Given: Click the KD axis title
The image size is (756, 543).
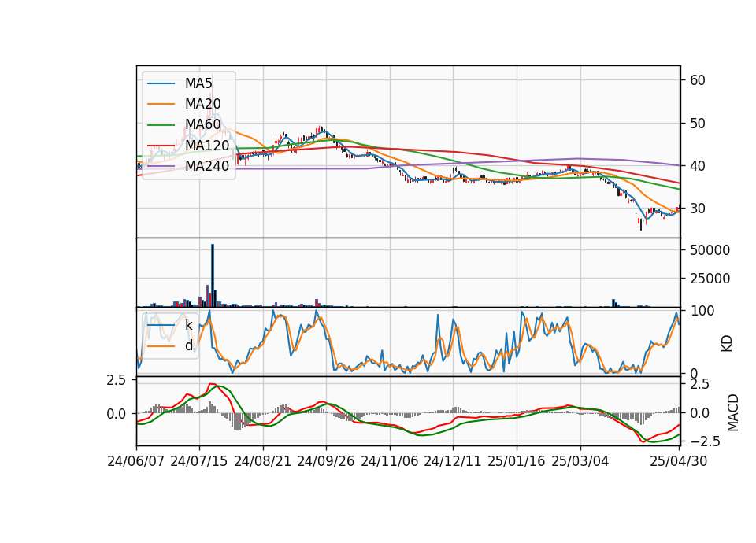Looking at the screenshot, I should click(727, 344).
